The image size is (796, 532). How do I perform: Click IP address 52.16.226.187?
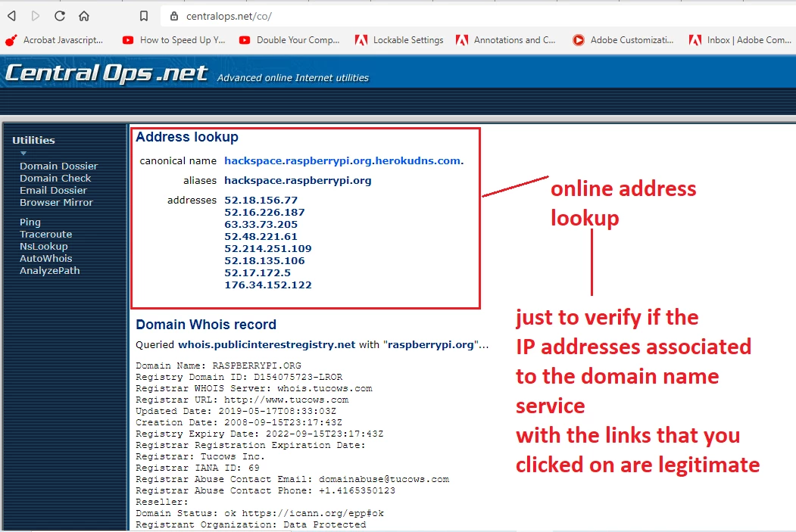pos(264,213)
